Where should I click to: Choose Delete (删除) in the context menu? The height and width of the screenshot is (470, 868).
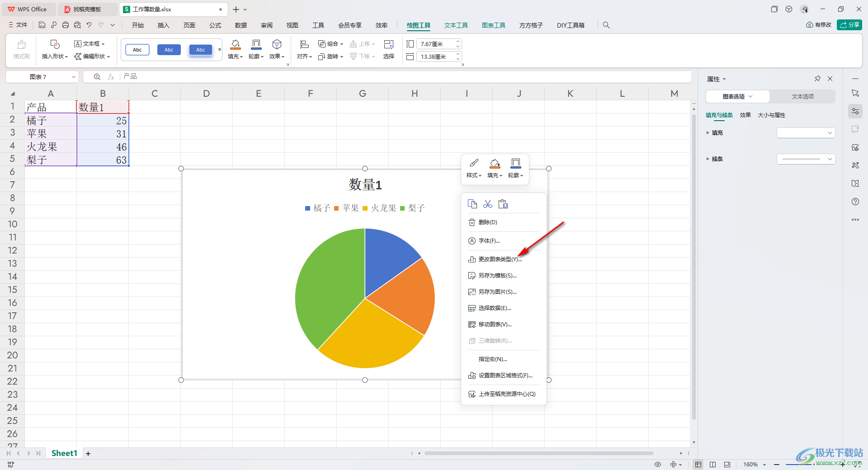tap(503, 222)
